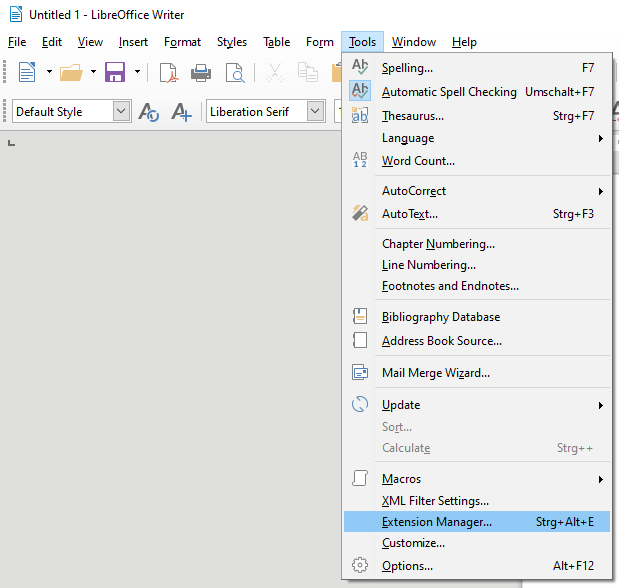Screen dimensions: 619x588
Task: Click Options at the bottom of Tools menu
Action: 407,566
